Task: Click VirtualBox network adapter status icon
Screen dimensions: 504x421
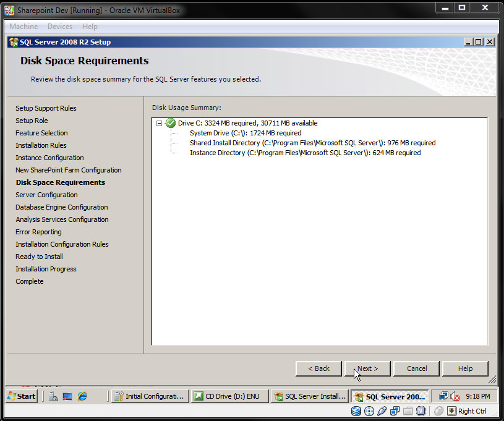Action: pyautogui.click(x=395, y=411)
